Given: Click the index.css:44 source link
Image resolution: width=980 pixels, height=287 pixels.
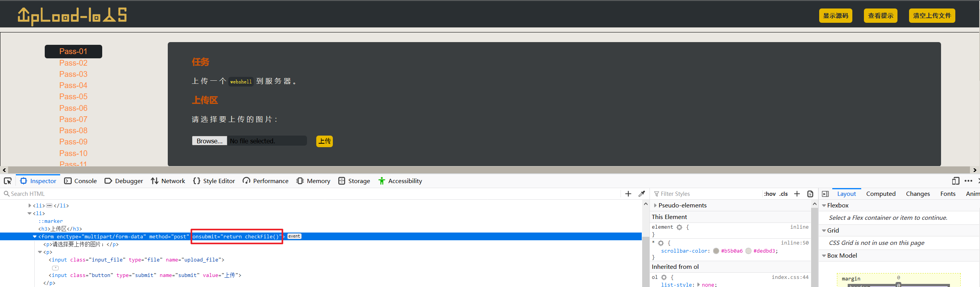Looking at the screenshot, I should (790, 277).
